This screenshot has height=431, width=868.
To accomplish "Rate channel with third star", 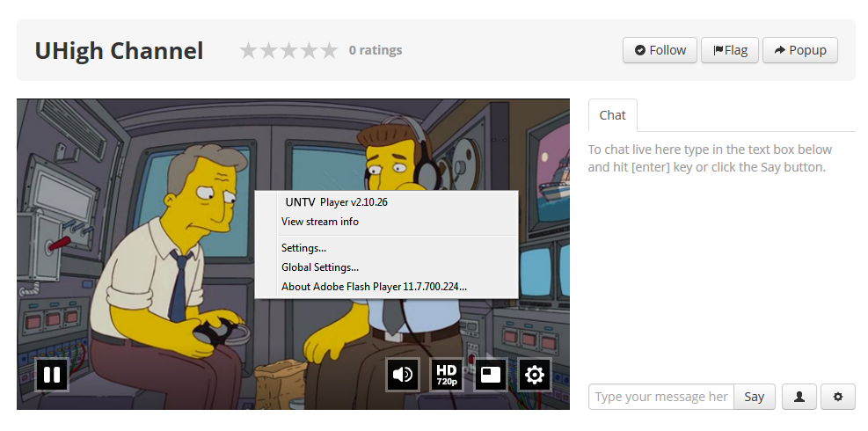I will coord(289,50).
